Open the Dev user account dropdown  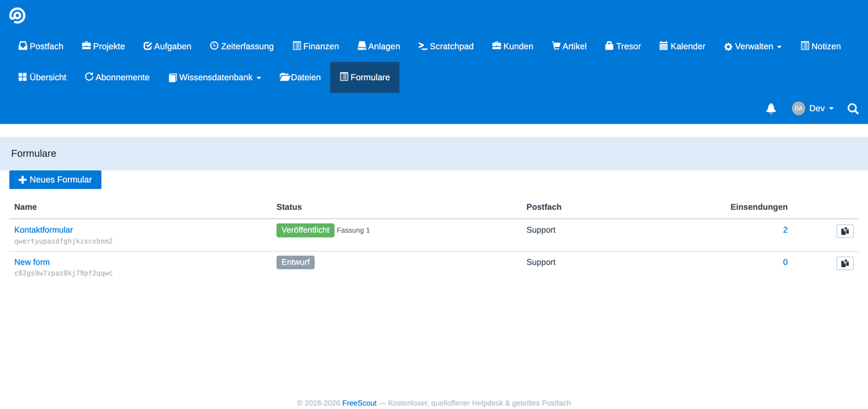coord(812,109)
